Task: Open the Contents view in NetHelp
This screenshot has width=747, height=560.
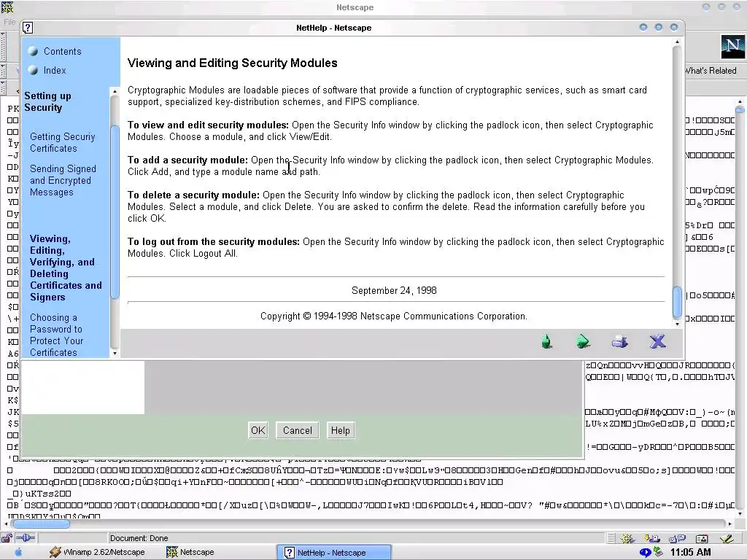Action: point(63,52)
